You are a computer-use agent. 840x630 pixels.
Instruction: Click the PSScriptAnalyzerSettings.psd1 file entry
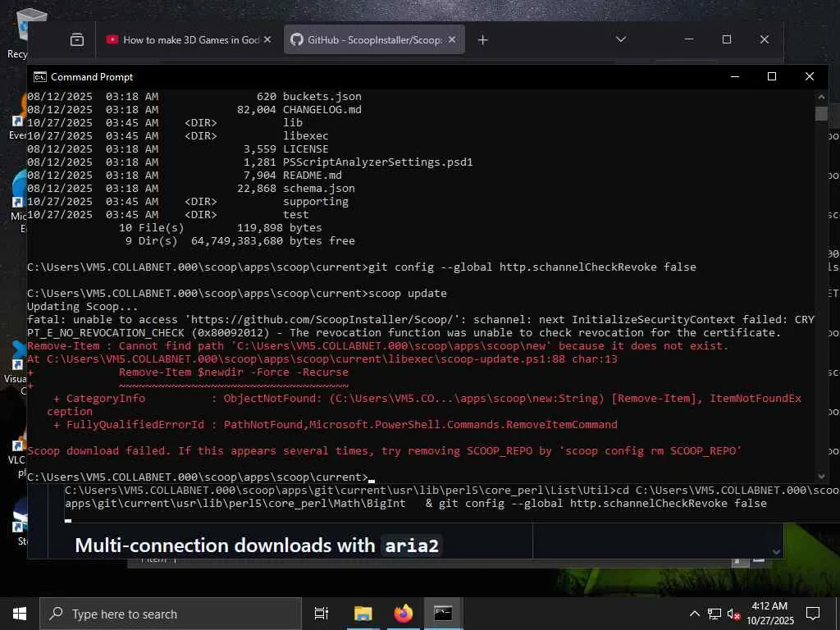(377, 162)
